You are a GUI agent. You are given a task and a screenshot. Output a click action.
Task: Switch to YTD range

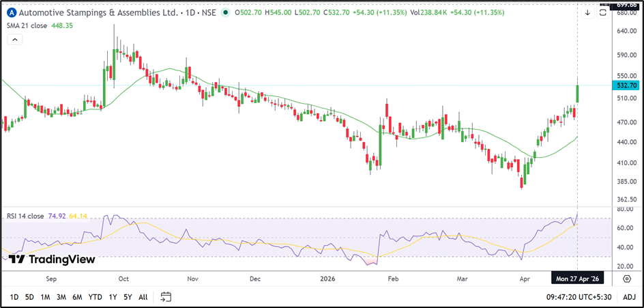(96, 297)
